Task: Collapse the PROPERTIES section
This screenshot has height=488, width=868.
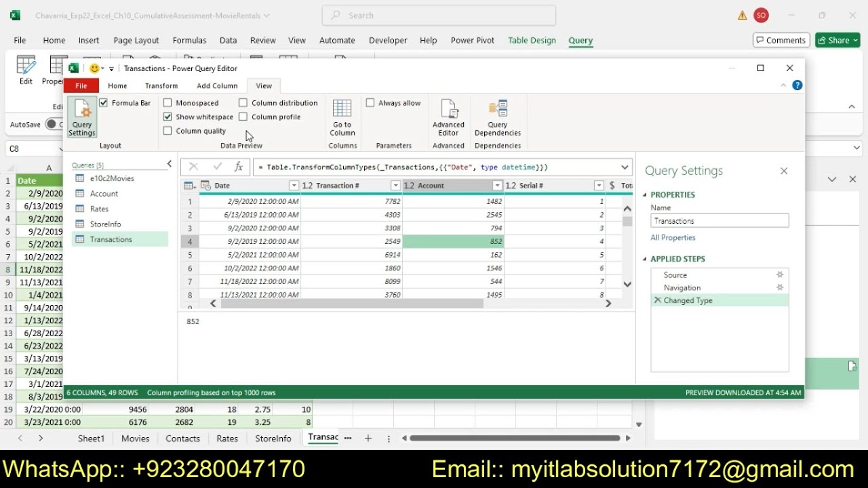Action: [x=645, y=195]
